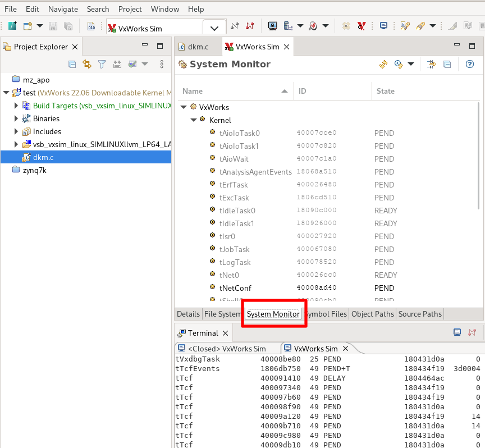Collapse the test project node

[x=6, y=93]
